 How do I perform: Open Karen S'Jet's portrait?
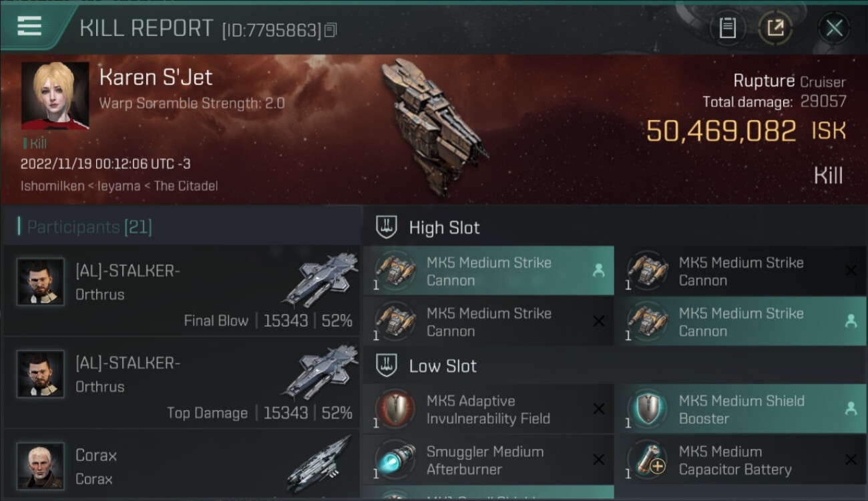tap(55, 96)
